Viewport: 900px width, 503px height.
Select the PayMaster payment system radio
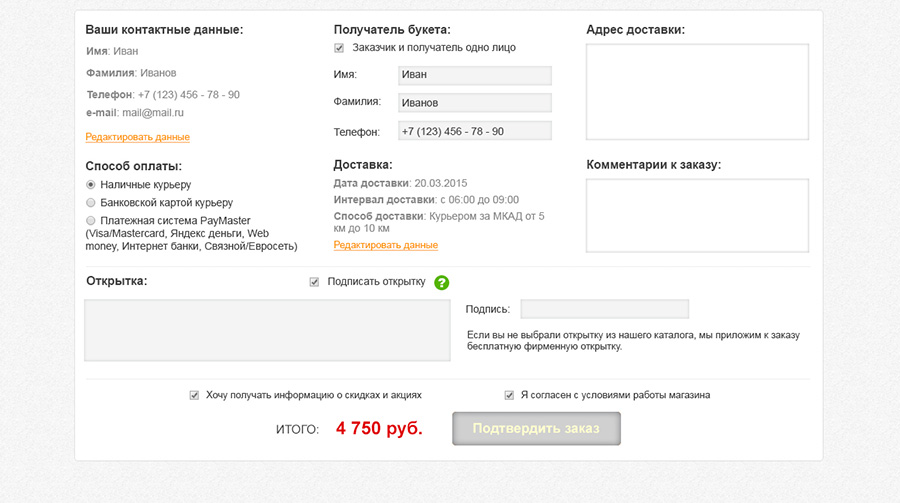tap(91, 221)
